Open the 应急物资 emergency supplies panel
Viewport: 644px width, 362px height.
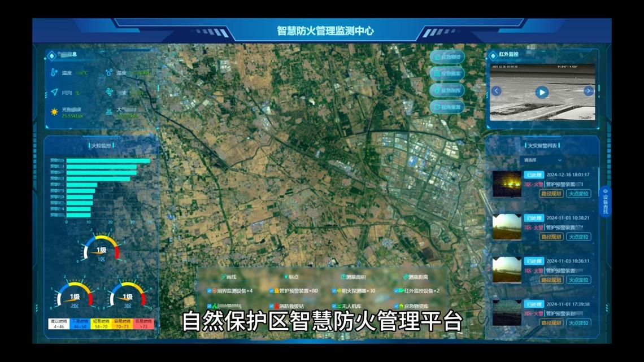[x=447, y=56]
